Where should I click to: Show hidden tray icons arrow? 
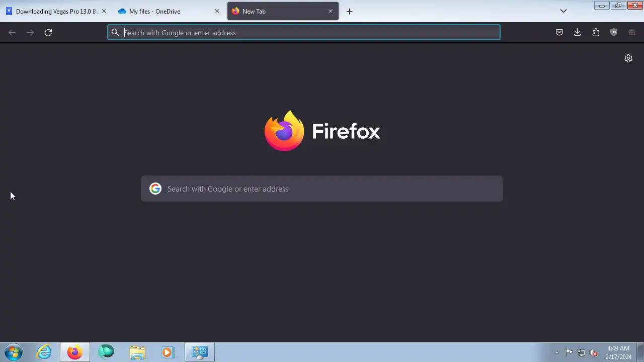[556, 352]
